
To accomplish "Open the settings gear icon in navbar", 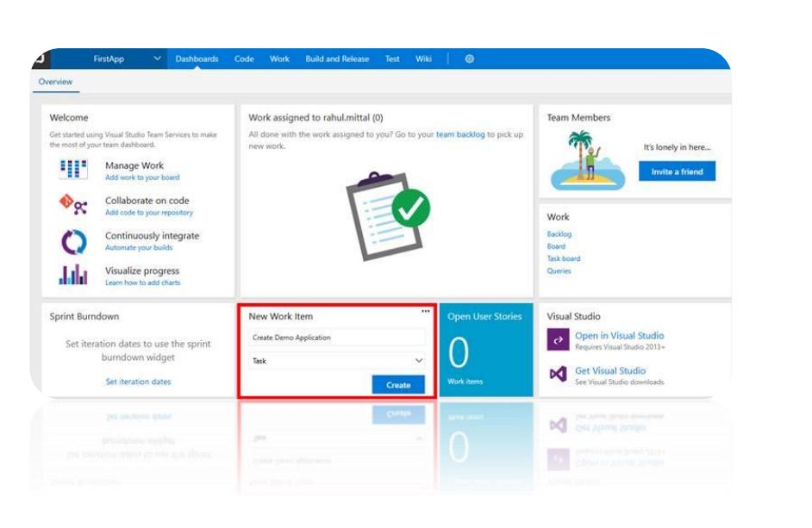I will click(469, 59).
